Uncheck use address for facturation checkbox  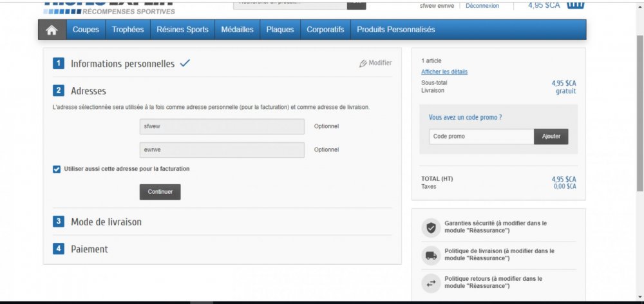(x=57, y=169)
